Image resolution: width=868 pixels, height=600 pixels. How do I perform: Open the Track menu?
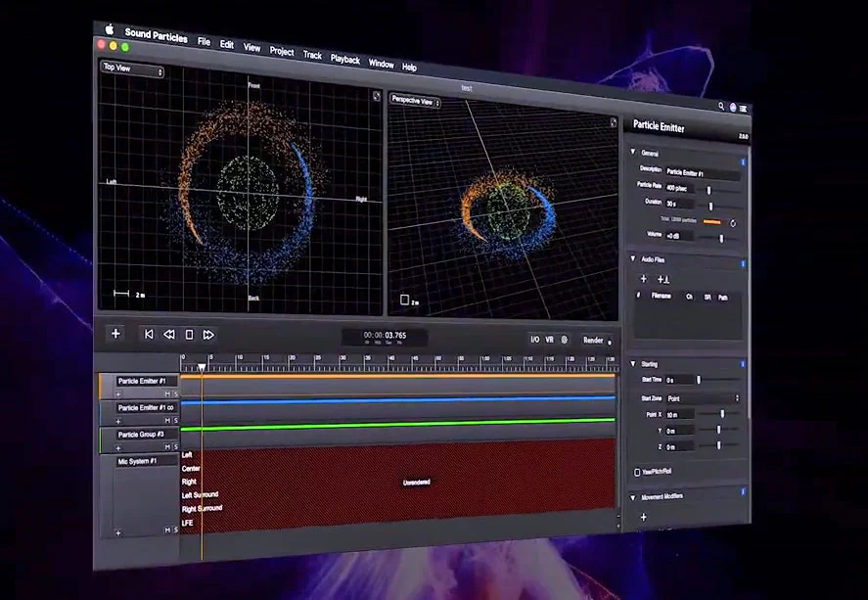312,55
